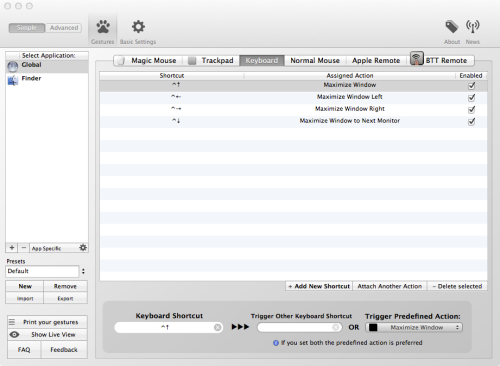Remove application with minus icon
This screenshot has height=366, width=500.
pos(24,248)
